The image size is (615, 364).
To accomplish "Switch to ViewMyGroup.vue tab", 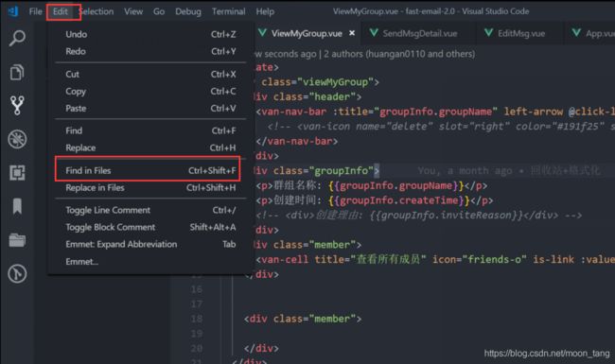I will tap(307, 33).
